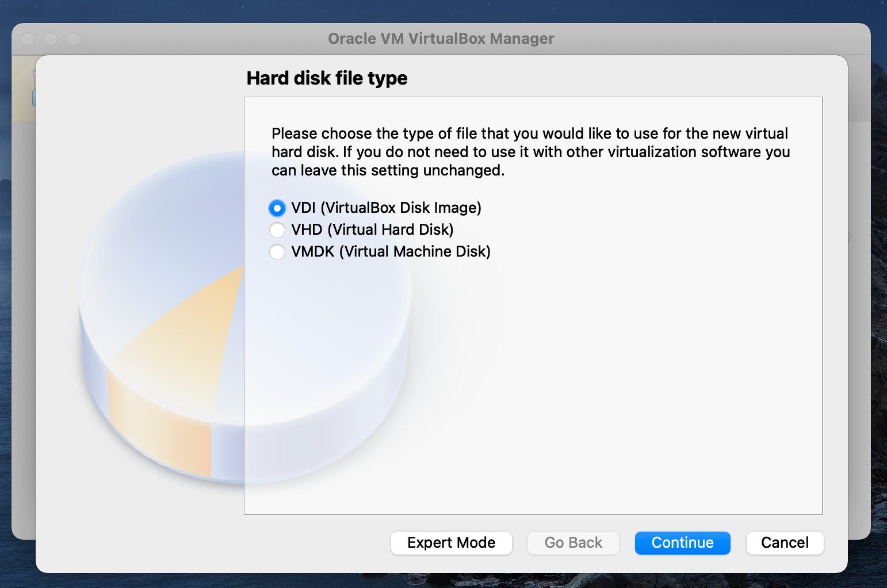
Task: Click the VDI label text
Action: (x=385, y=208)
